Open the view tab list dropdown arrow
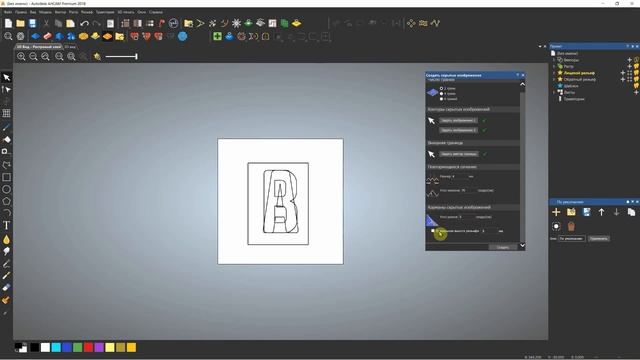 pos(540,47)
